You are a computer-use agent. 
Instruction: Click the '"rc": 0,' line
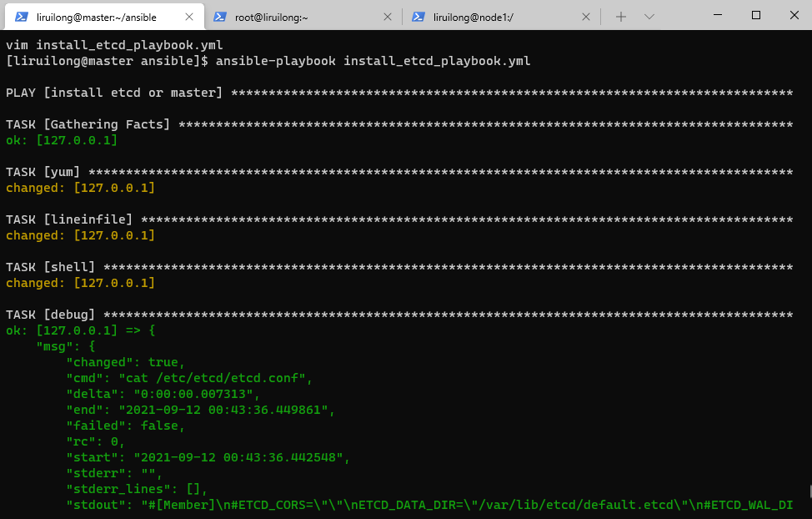(95, 441)
